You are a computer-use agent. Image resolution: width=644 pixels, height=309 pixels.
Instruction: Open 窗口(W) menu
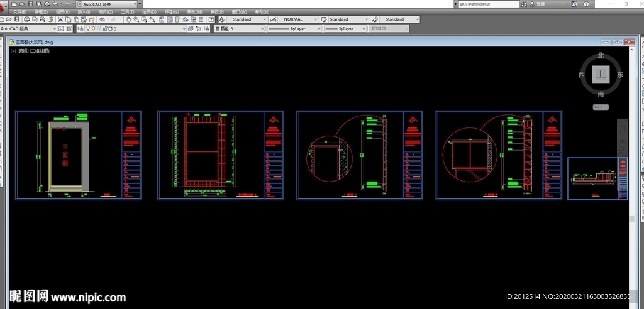point(240,12)
